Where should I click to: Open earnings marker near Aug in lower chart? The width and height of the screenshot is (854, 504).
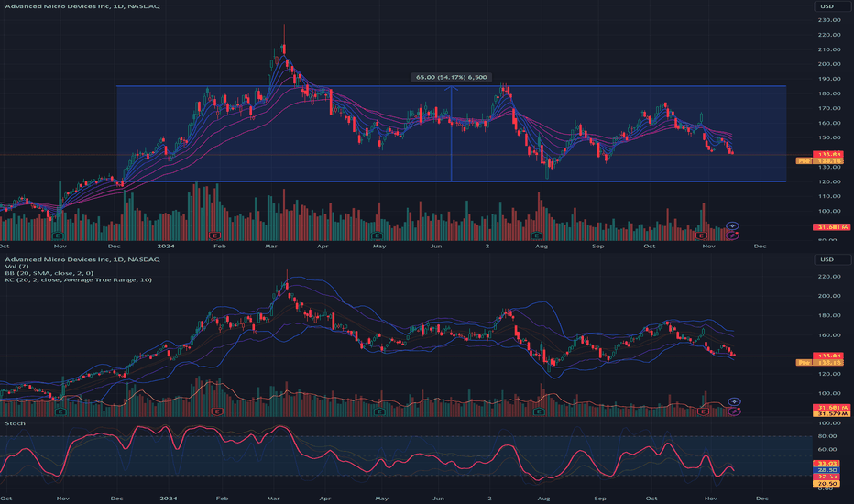point(539,412)
